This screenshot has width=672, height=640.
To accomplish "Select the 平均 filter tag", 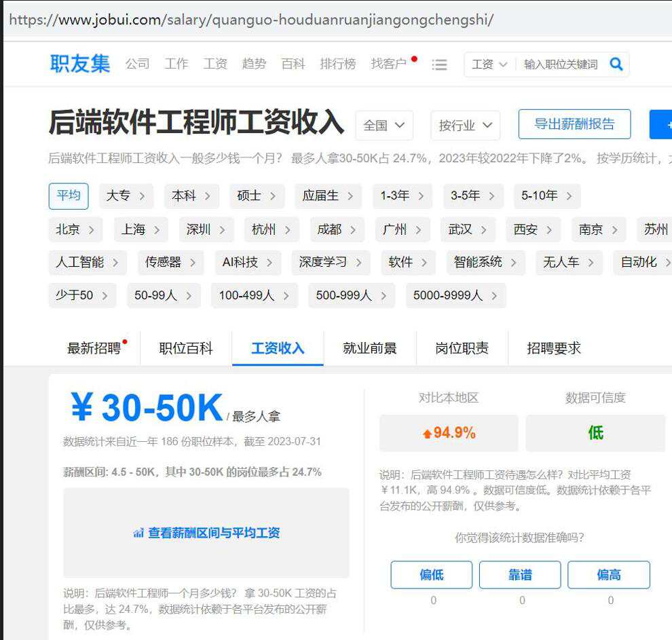I will point(69,195).
